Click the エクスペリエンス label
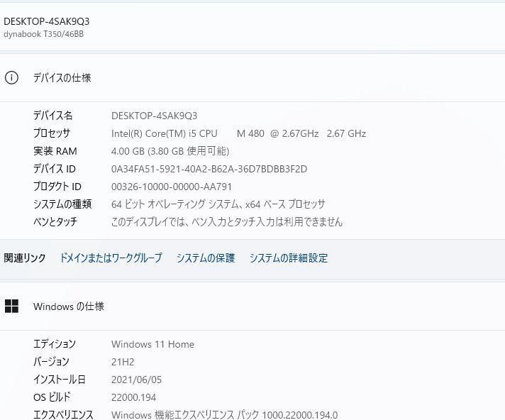Viewport: 505px width, 420px height. [x=63, y=414]
